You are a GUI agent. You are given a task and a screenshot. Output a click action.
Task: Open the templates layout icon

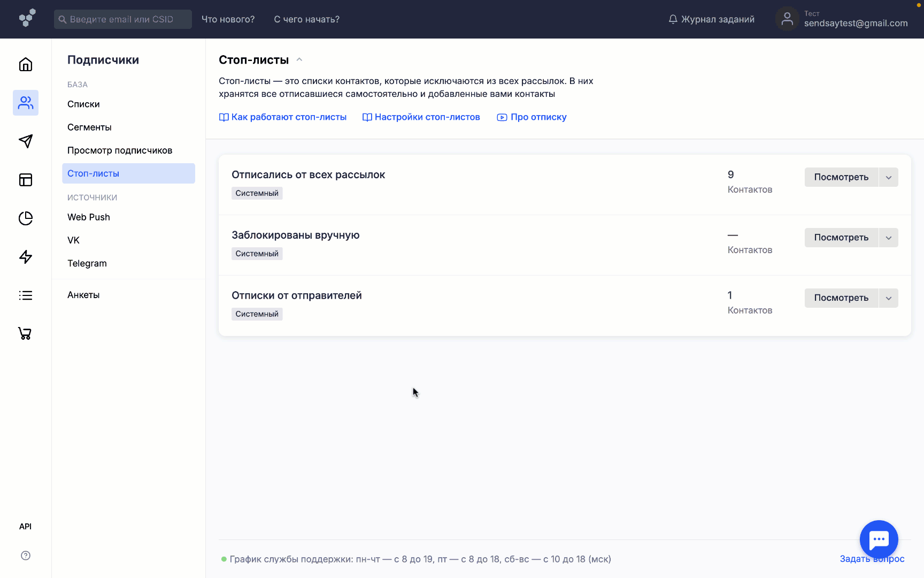[26, 180]
